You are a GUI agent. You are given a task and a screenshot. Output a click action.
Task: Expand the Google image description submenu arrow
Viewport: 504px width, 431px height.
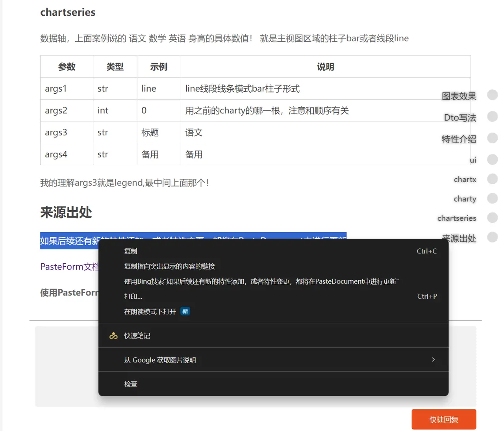point(433,360)
